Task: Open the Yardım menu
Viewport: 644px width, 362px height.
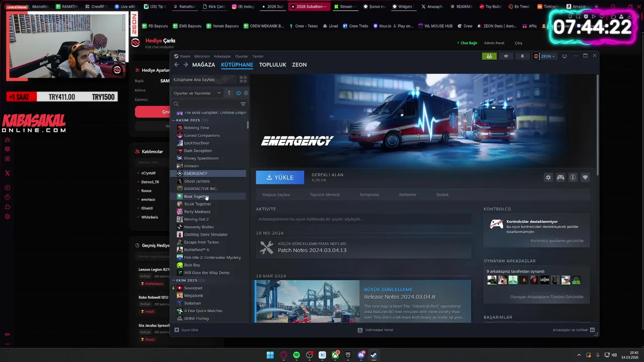Action: point(258,56)
